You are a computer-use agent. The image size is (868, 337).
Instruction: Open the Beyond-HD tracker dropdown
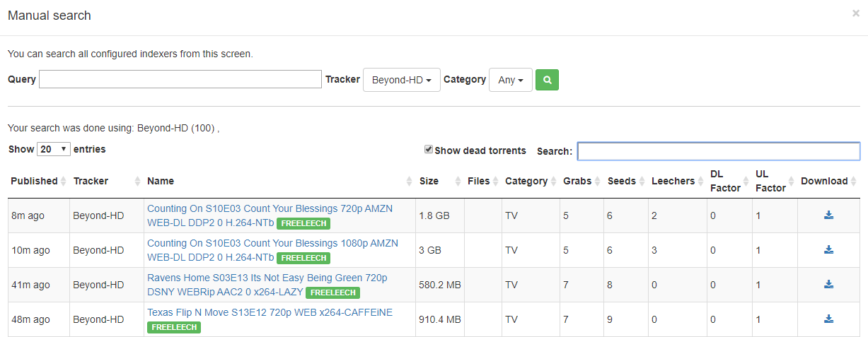pyautogui.click(x=401, y=80)
